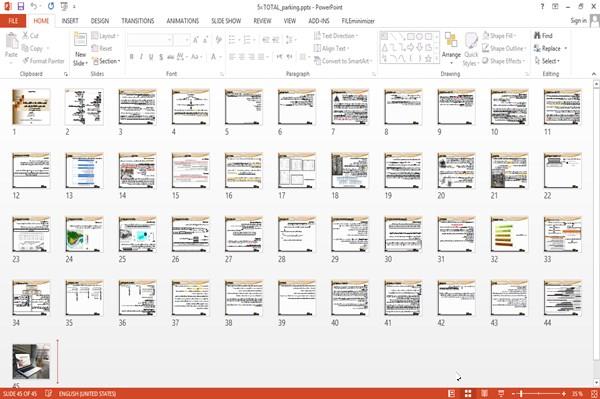Image resolution: width=600 pixels, height=399 pixels.
Task: Reset slide layout
Action: click(x=102, y=48)
